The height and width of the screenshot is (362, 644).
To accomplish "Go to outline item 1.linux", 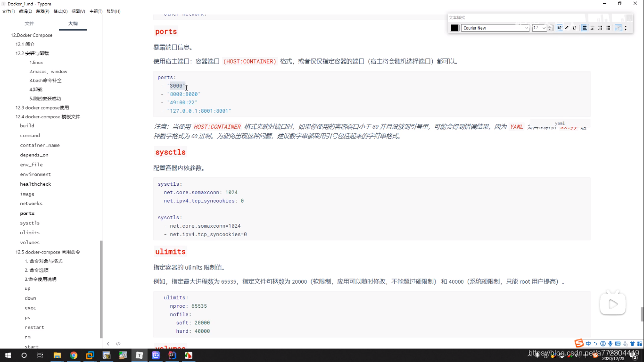I will click(x=36, y=62).
